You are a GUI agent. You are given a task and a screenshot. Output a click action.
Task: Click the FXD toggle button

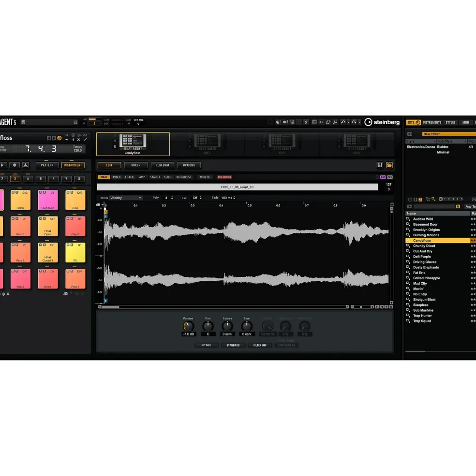tap(390, 177)
